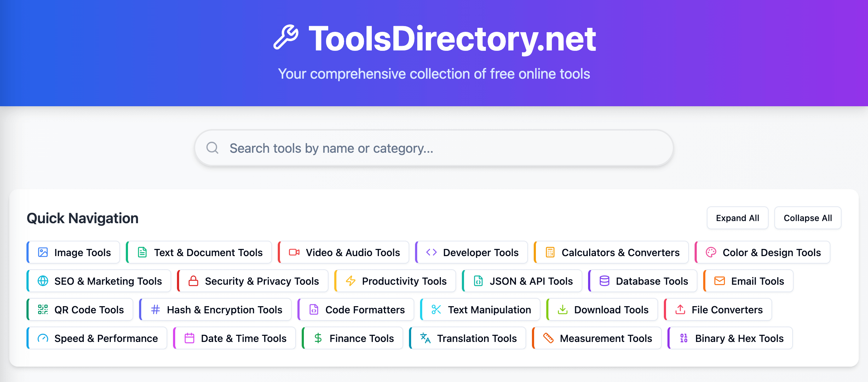Image resolution: width=868 pixels, height=382 pixels.
Task: Click the ruler icon for Measurement Tools
Action: (x=548, y=338)
